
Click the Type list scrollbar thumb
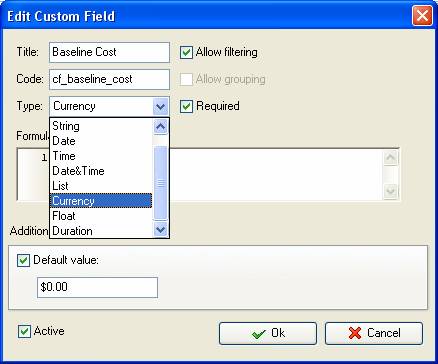161,183
